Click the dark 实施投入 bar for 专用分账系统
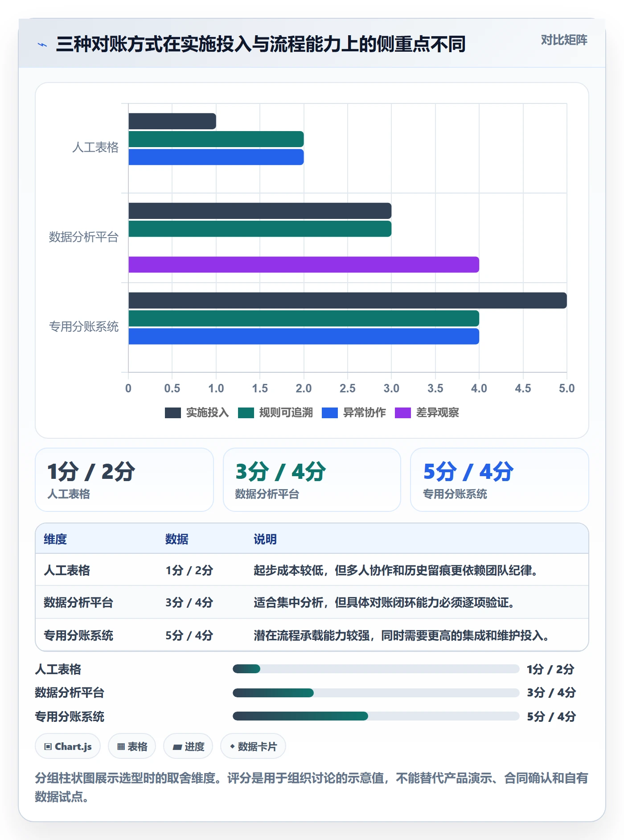This screenshot has width=624, height=840. (x=348, y=301)
